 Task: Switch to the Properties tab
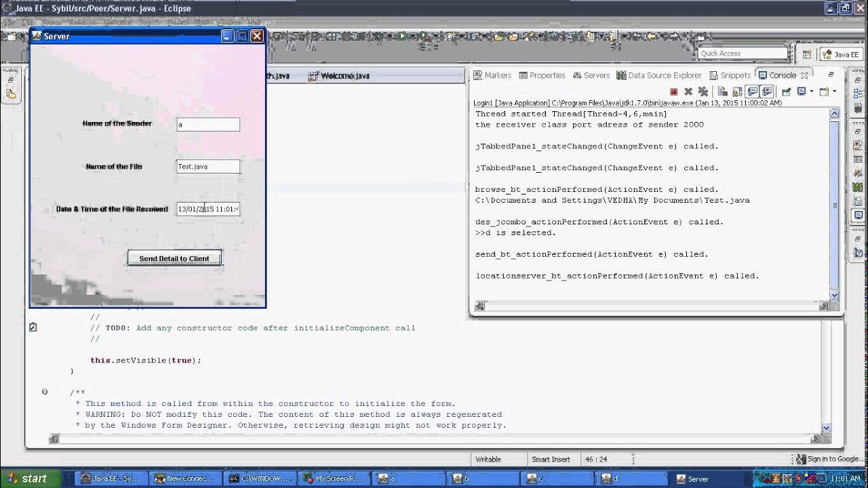pos(541,75)
